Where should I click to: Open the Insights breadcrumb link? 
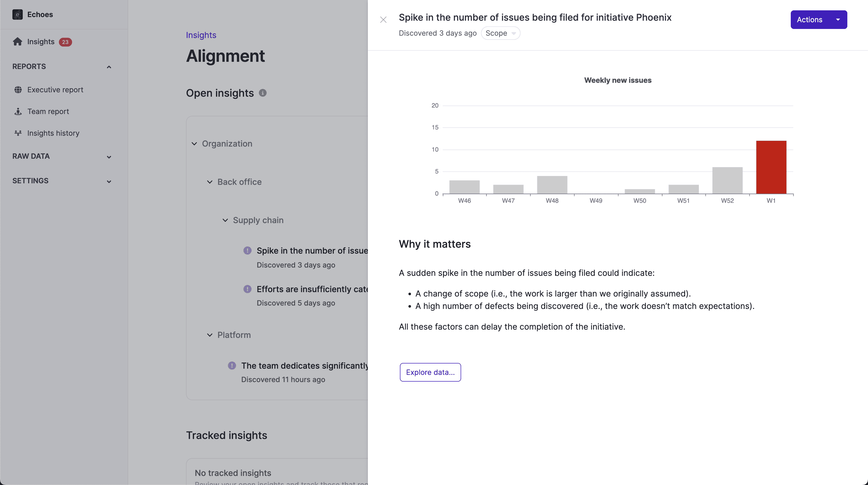[x=201, y=35]
